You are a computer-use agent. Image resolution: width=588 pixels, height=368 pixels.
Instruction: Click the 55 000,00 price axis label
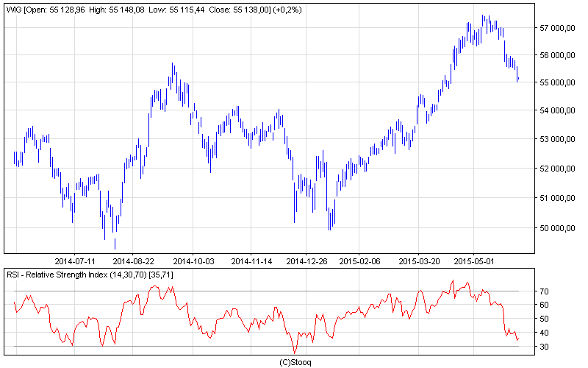556,82
